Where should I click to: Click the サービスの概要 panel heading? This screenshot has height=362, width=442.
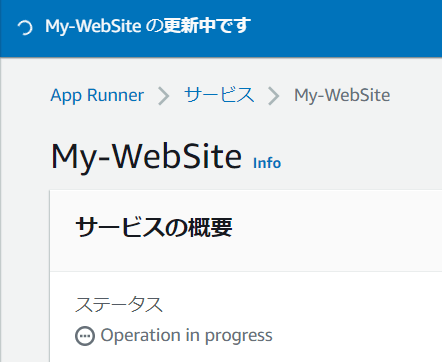(154, 227)
